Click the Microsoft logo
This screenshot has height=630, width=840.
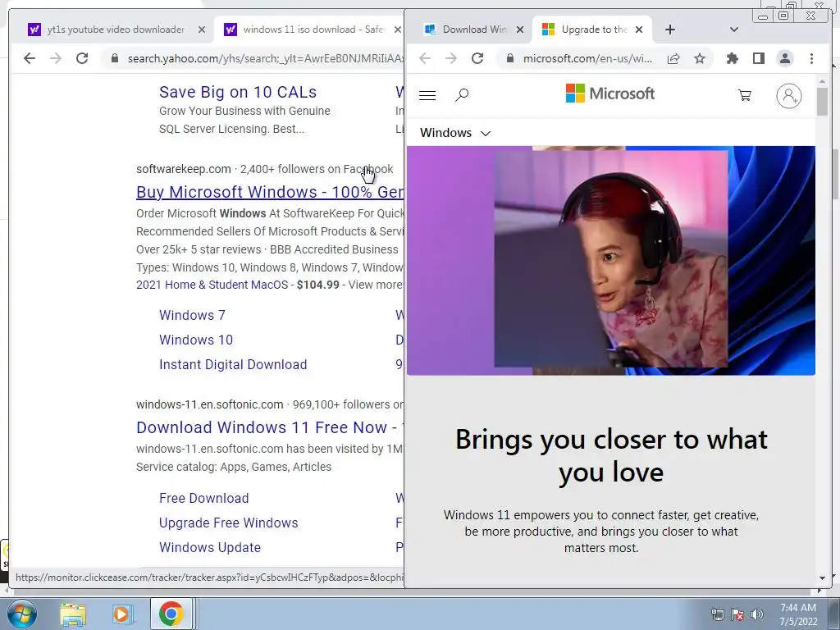click(x=610, y=94)
